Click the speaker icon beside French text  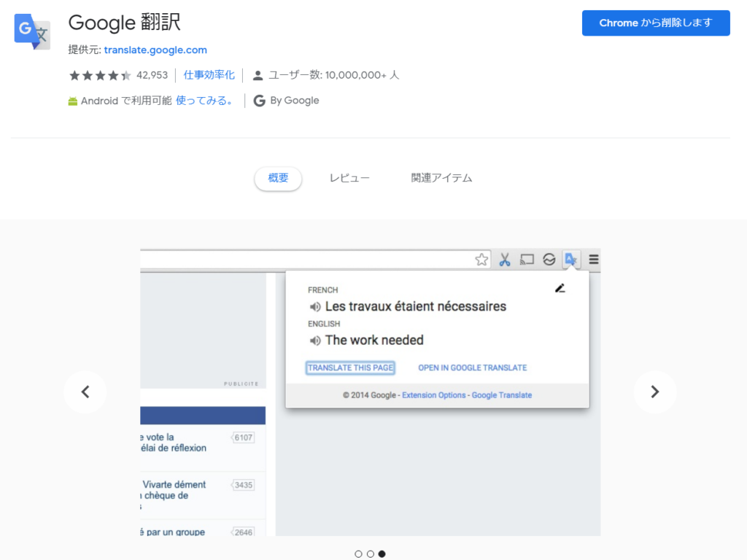[315, 307]
